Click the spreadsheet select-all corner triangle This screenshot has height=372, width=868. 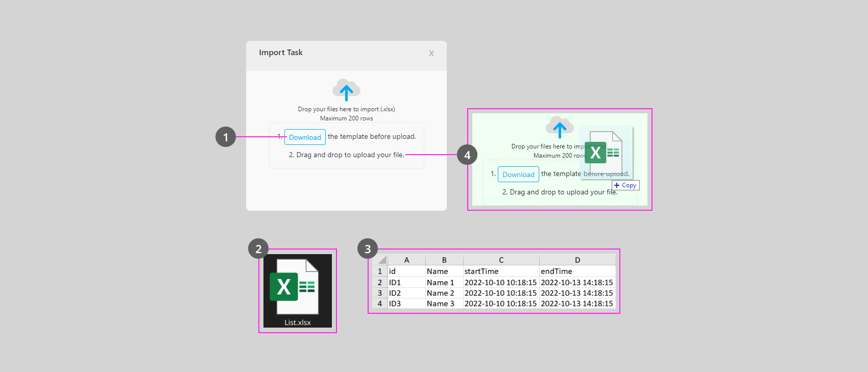click(382, 260)
